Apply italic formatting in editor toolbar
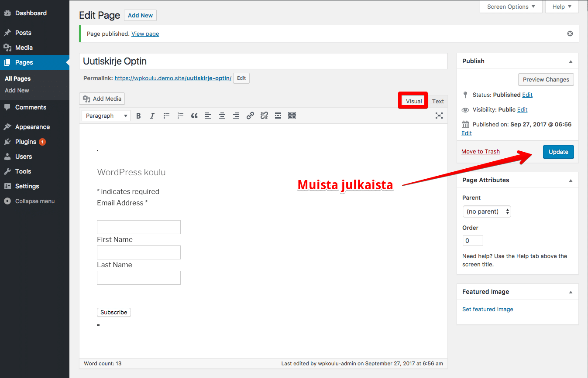Image resolution: width=588 pixels, height=378 pixels. point(152,116)
